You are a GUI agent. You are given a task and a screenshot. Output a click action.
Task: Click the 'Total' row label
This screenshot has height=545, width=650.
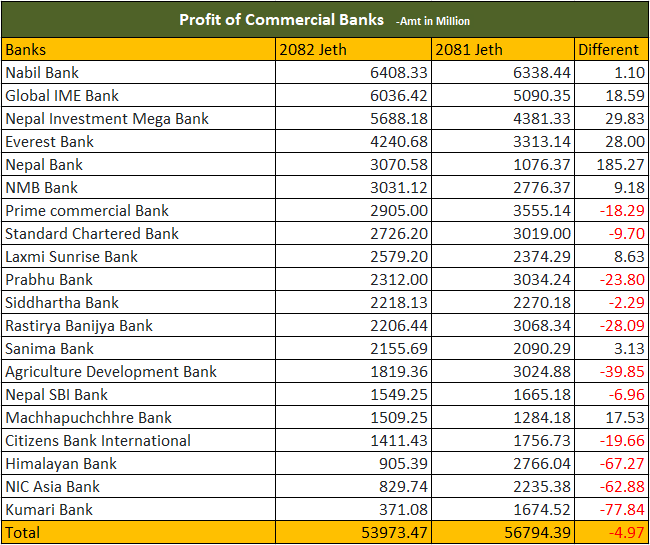[139, 532]
